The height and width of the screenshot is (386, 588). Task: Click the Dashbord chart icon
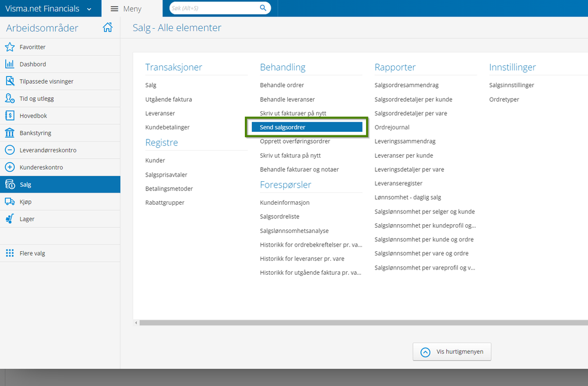[x=10, y=64]
